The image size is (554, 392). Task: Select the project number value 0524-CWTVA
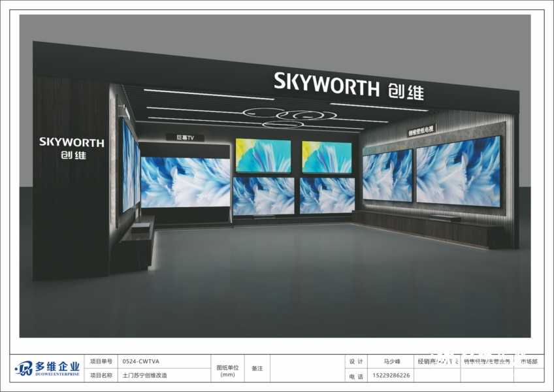pyautogui.click(x=140, y=361)
